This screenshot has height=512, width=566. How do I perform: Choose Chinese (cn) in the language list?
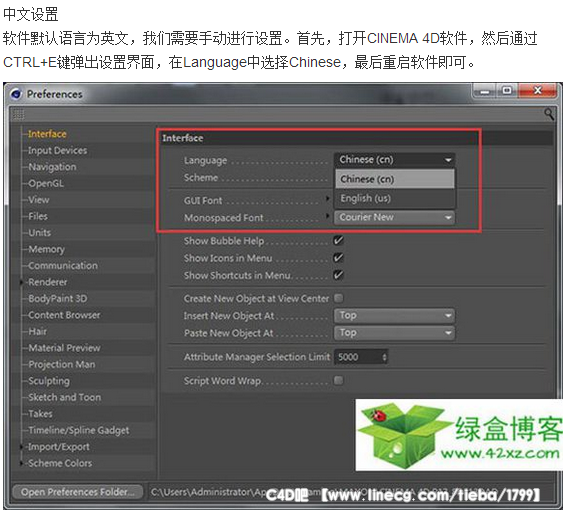tap(395, 179)
